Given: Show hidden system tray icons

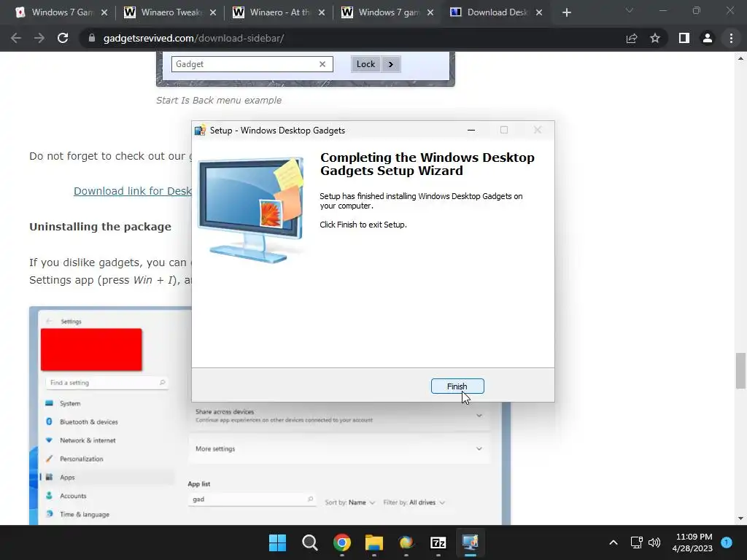Looking at the screenshot, I should pos(614,542).
